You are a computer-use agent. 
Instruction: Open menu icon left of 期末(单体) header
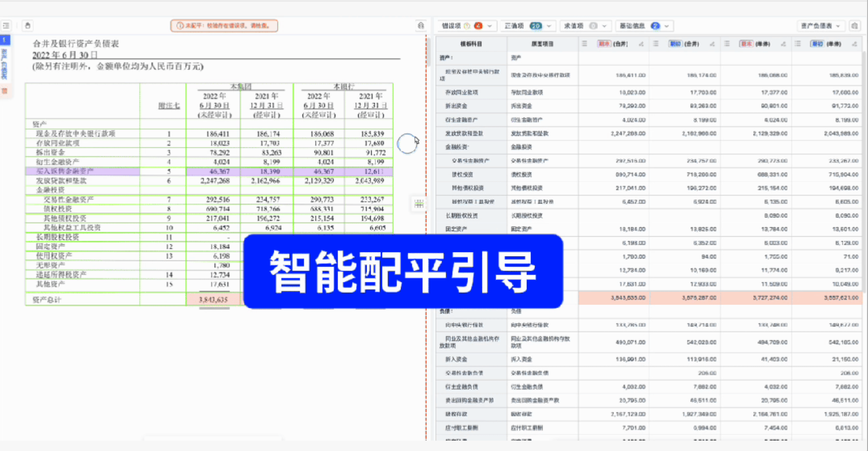coord(727,44)
